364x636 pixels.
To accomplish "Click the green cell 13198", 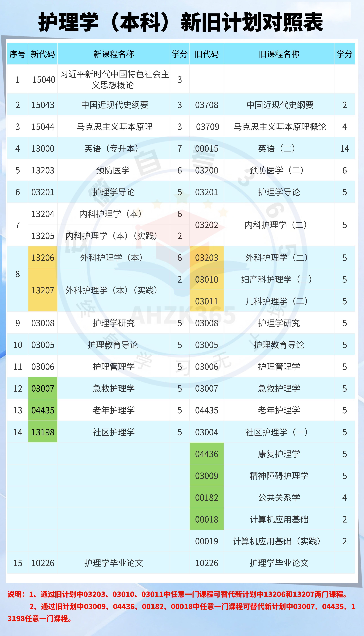I will click(x=43, y=432).
